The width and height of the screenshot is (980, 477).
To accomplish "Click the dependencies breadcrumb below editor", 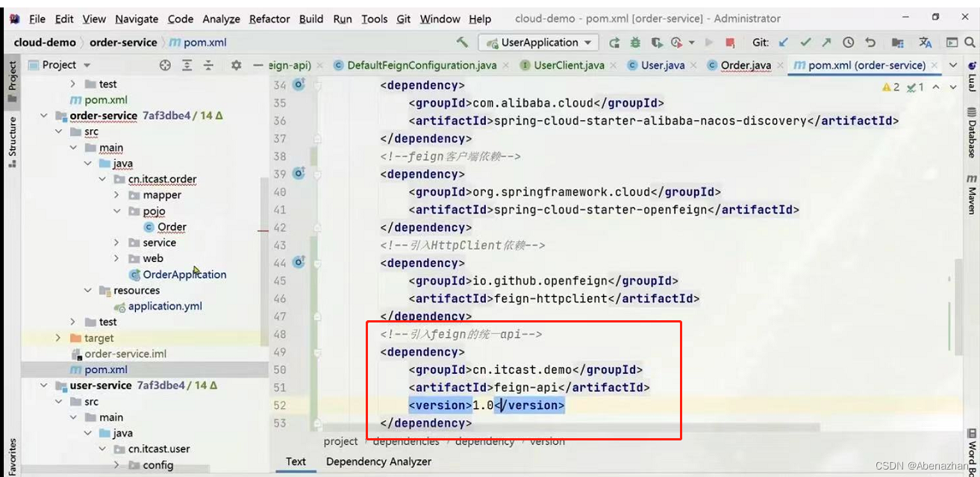I will point(406,441).
